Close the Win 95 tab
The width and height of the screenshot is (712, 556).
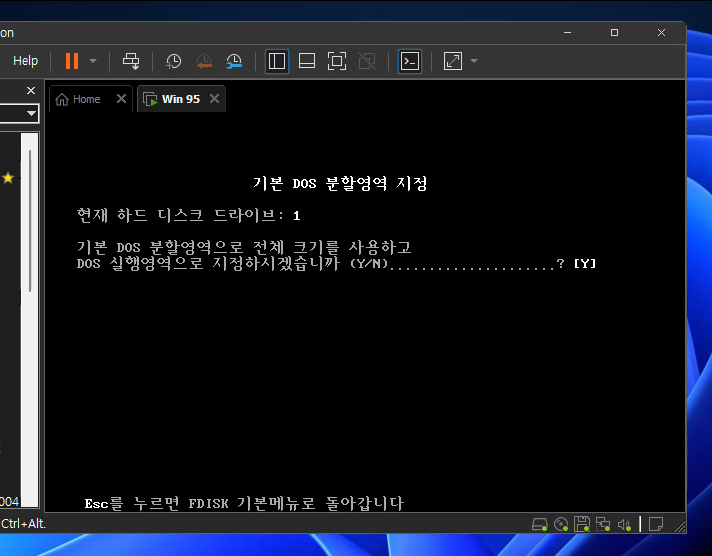point(214,99)
